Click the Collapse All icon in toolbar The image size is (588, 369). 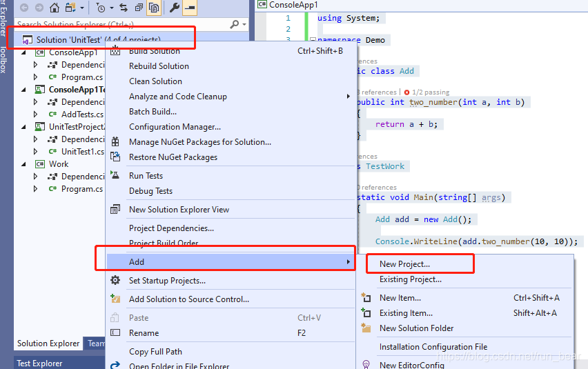139,7
